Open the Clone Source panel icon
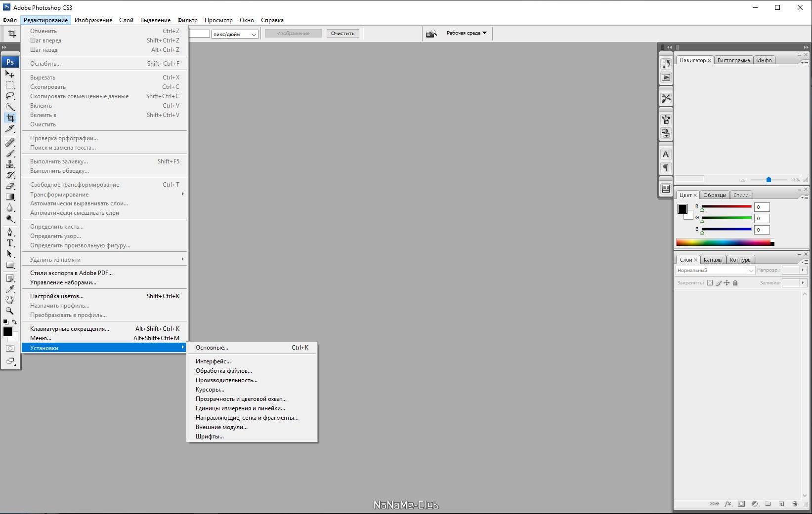The image size is (812, 514). [666, 133]
